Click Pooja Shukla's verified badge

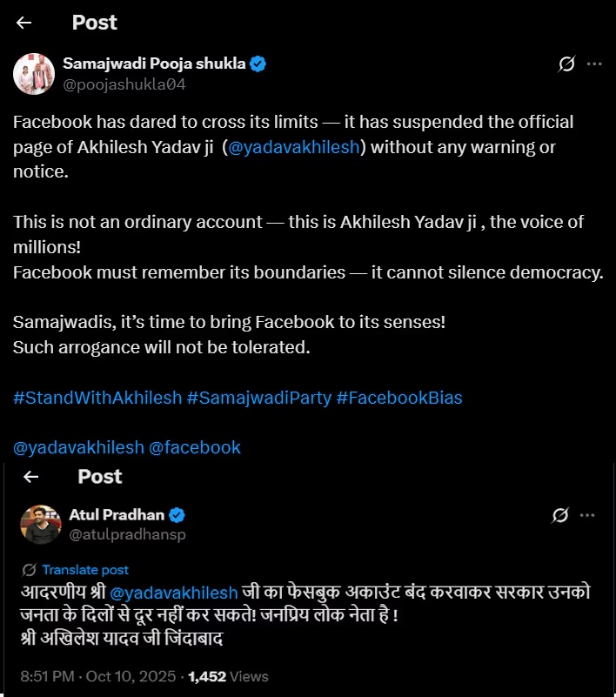[258, 64]
